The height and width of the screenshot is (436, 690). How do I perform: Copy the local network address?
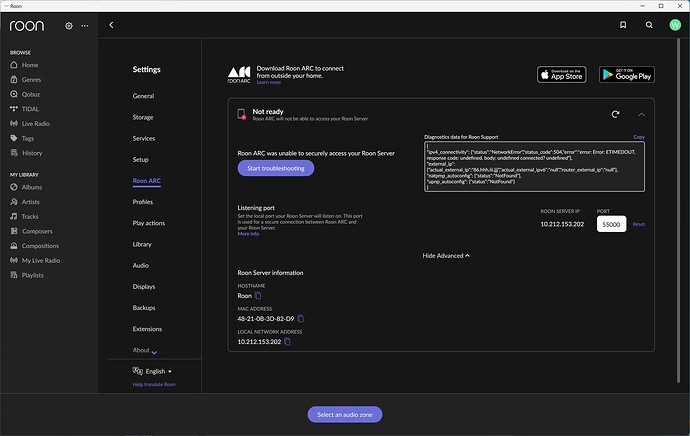click(x=287, y=341)
